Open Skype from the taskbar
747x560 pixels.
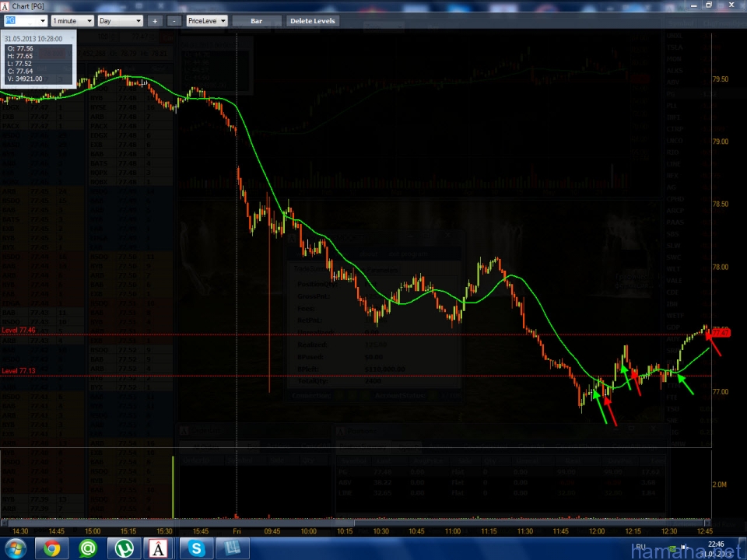click(196, 548)
